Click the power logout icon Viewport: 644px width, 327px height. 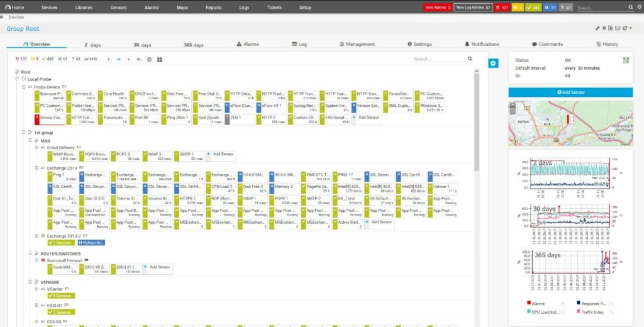tap(640, 7)
